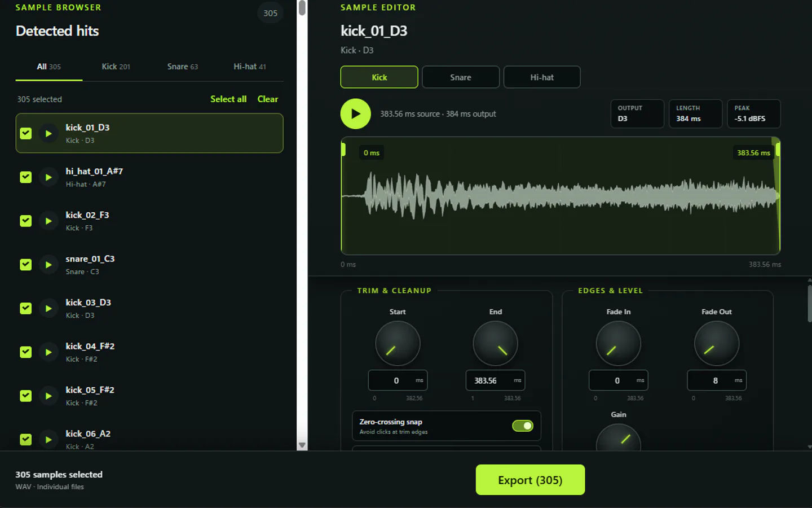The height and width of the screenshot is (508, 812).
Task: Set sample type to Hi-hat
Action: (x=542, y=77)
